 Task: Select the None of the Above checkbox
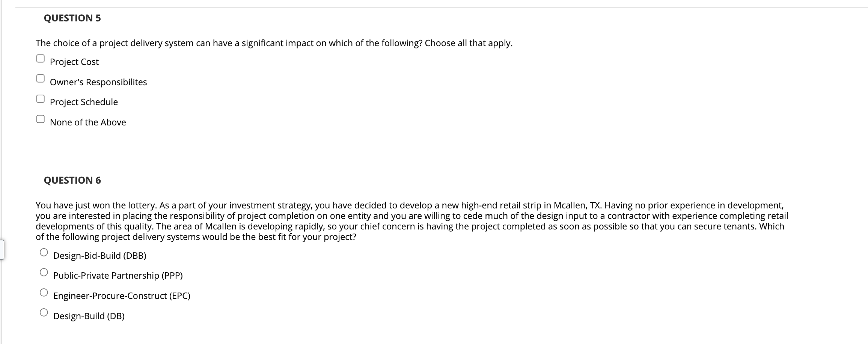click(40, 118)
